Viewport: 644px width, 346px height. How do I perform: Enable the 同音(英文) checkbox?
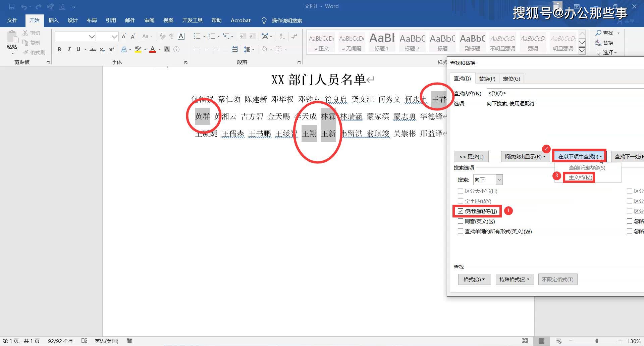[461, 221]
